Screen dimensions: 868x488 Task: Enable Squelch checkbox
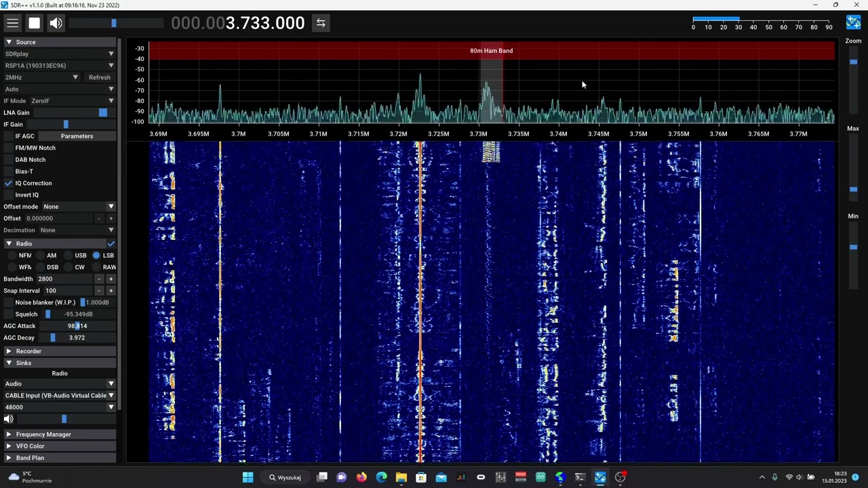click(x=9, y=314)
